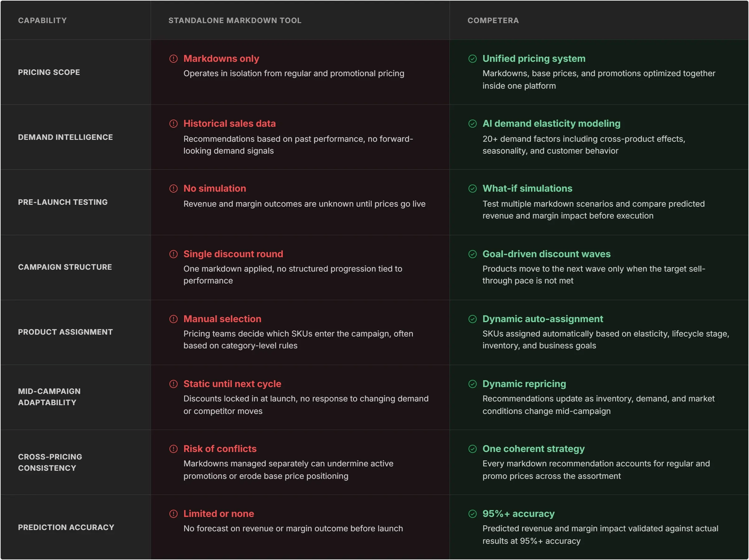Select the Mid-Campaign Adaptability row label
749x560 pixels.
[x=49, y=397]
